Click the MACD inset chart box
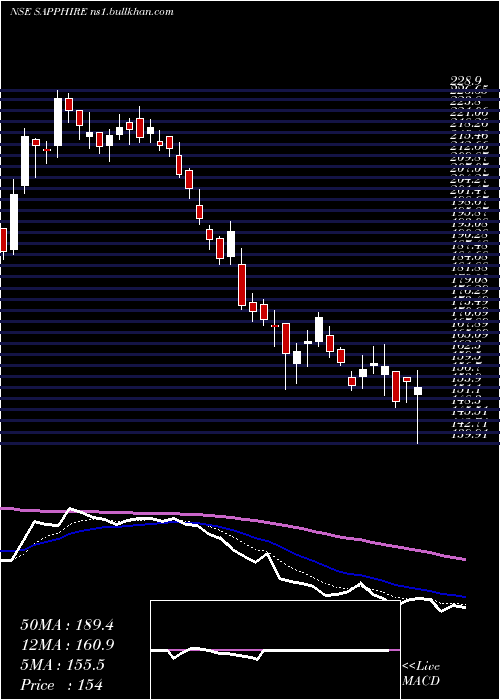 (275, 650)
